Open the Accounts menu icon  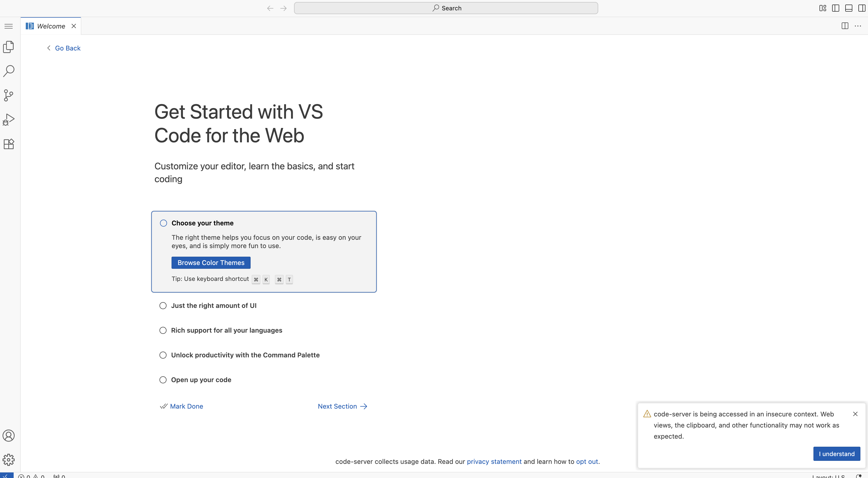point(9,435)
